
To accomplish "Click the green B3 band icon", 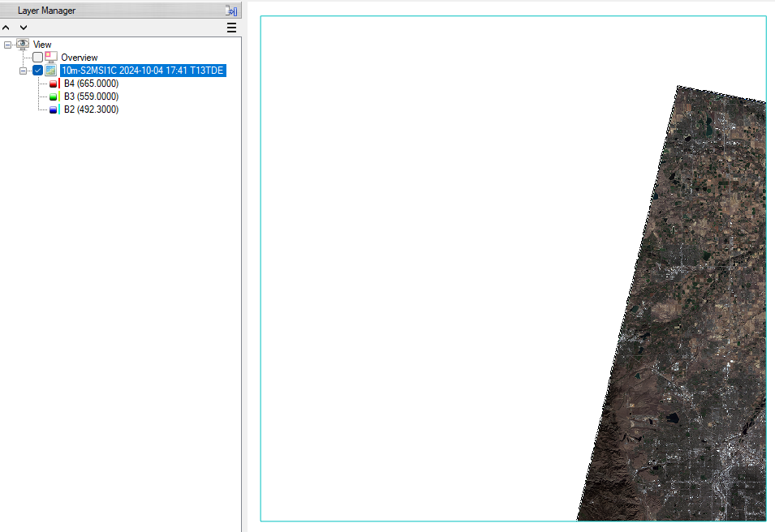I will tap(54, 97).
